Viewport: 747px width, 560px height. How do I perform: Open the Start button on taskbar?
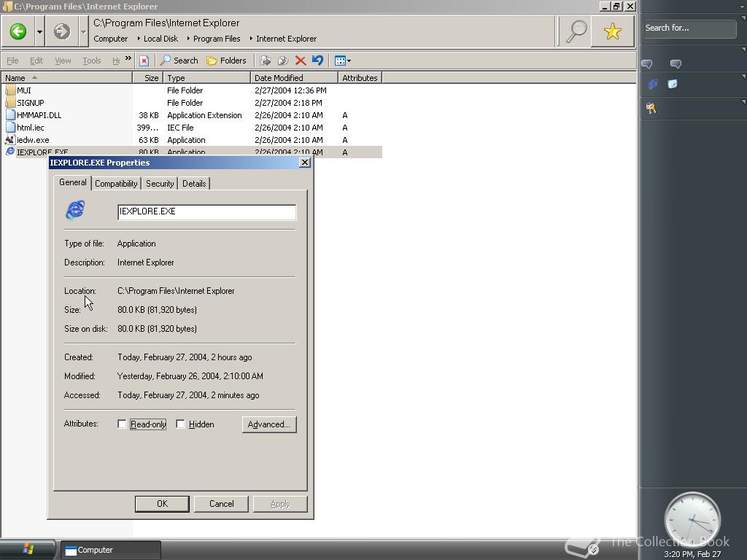[x=28, y=550]
